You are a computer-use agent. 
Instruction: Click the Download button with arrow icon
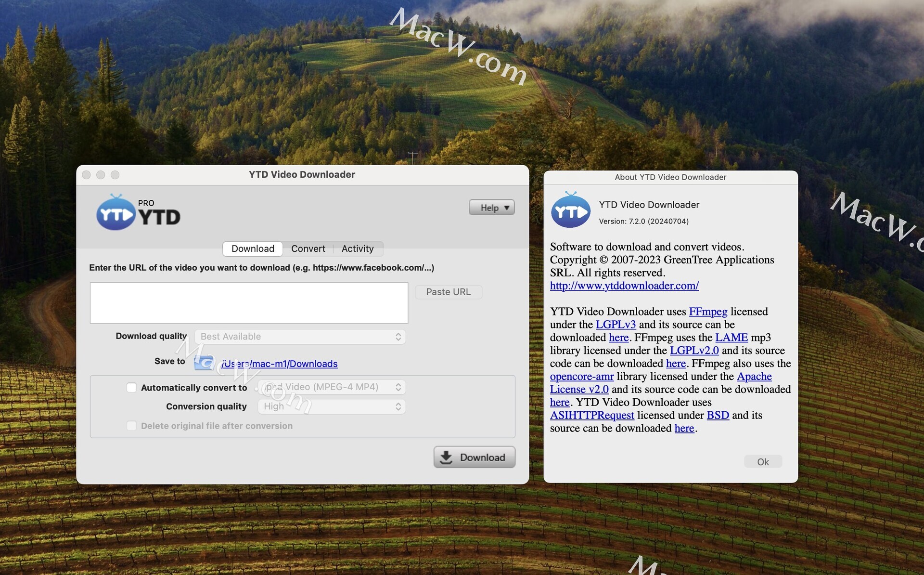click(474, 457)
